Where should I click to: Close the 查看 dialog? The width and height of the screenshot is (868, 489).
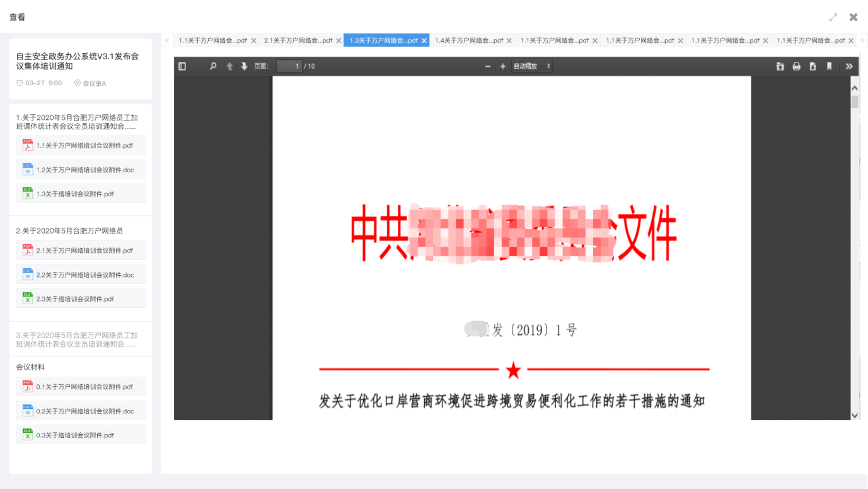pos(854,17)
